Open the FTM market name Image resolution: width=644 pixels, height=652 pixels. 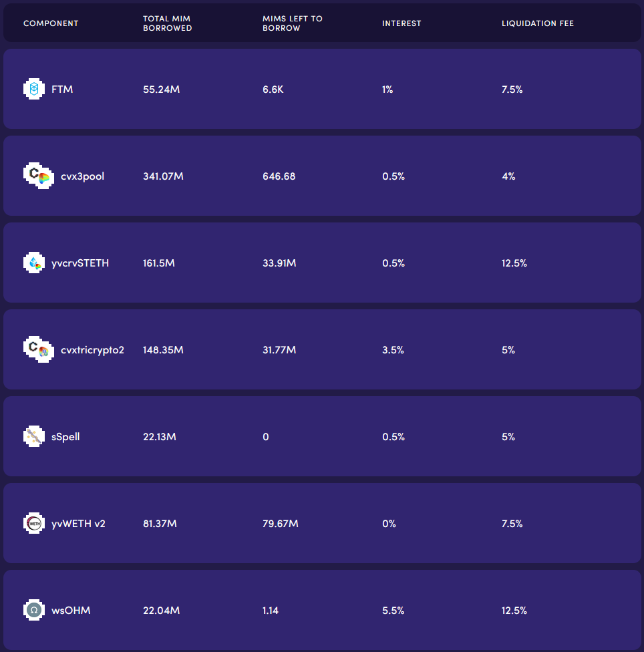tap(62, 89)
